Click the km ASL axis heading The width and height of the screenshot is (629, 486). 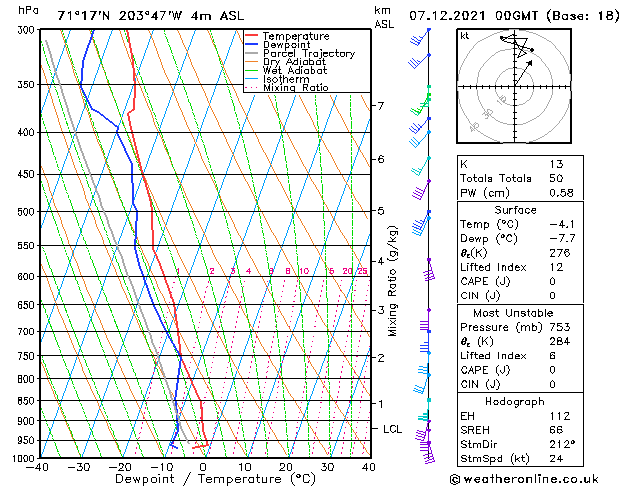pos(384,17)
